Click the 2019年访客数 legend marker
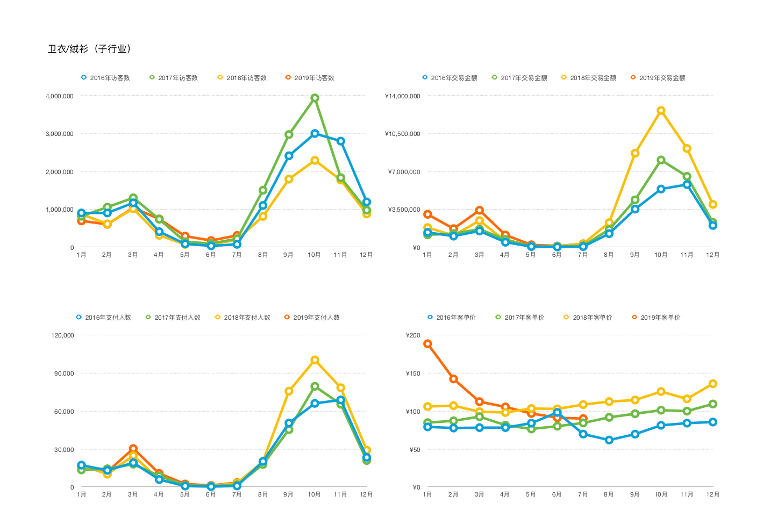 [x=288, y=77]
